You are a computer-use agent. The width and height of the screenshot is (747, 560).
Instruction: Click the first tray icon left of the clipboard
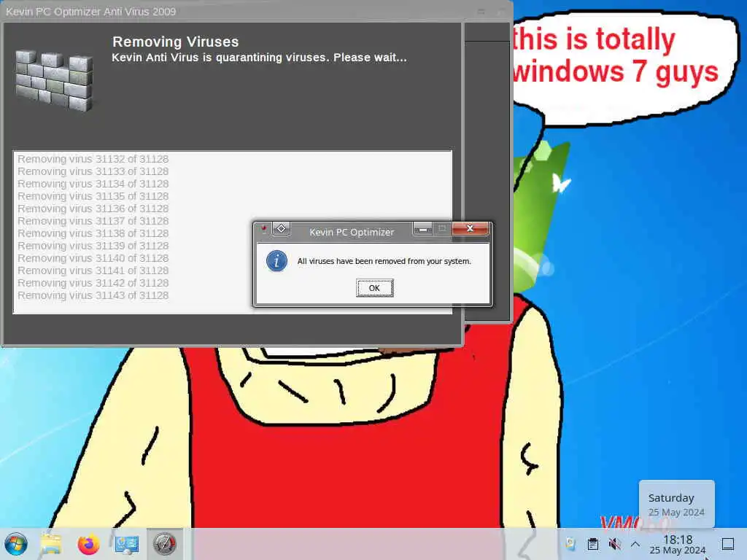point(570,544)
